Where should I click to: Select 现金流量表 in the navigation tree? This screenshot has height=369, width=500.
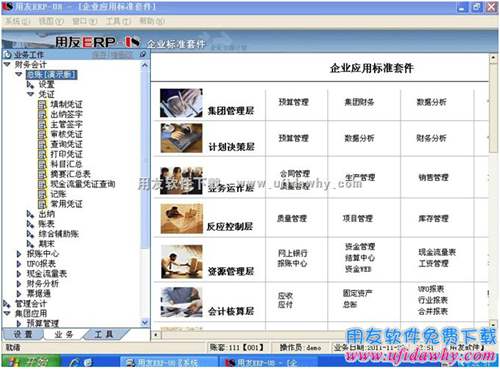coord(47,274)
